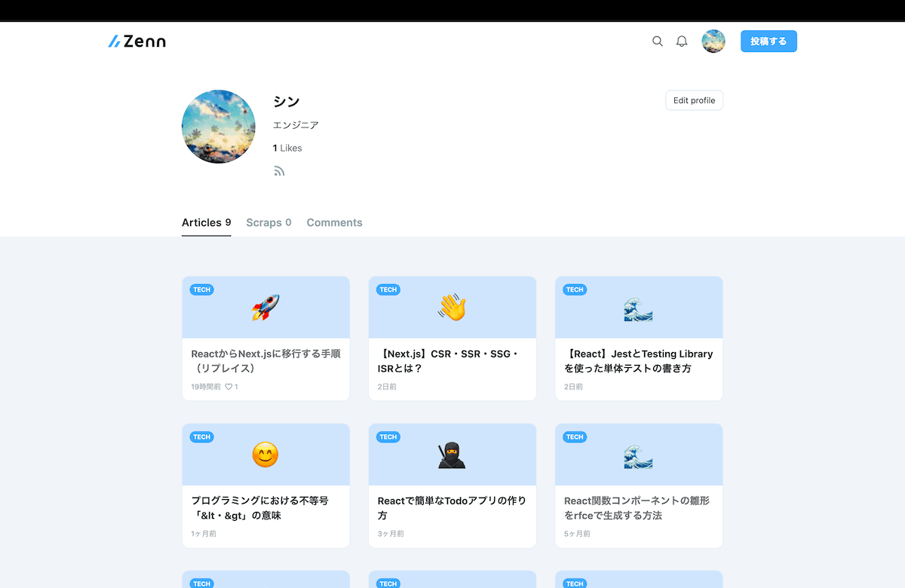Open article JestとTesting Libraryを使った単体テスト

[x=639, y=361]
